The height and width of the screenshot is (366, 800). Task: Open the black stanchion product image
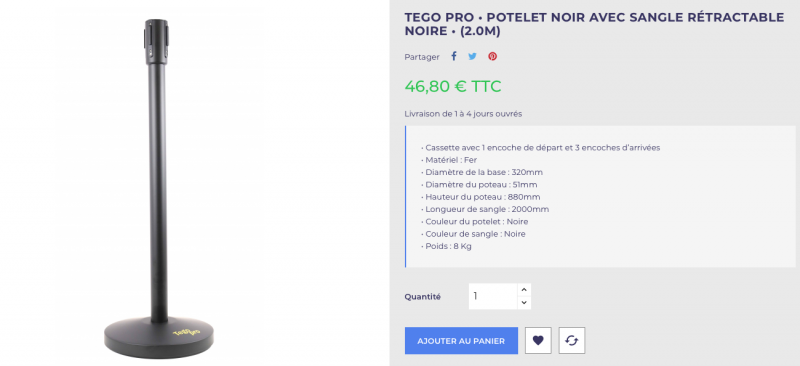pos(159,189)
